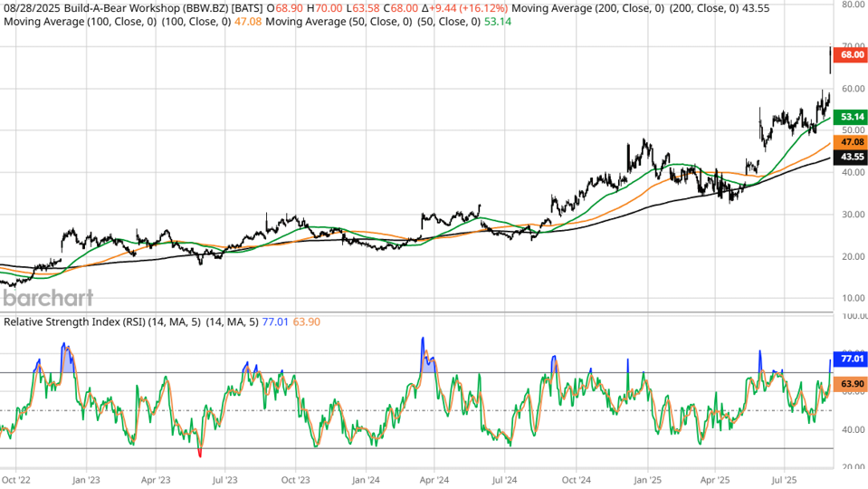Click the Jul '24 time axis label

pyautogui.click(x=505, y=480)
